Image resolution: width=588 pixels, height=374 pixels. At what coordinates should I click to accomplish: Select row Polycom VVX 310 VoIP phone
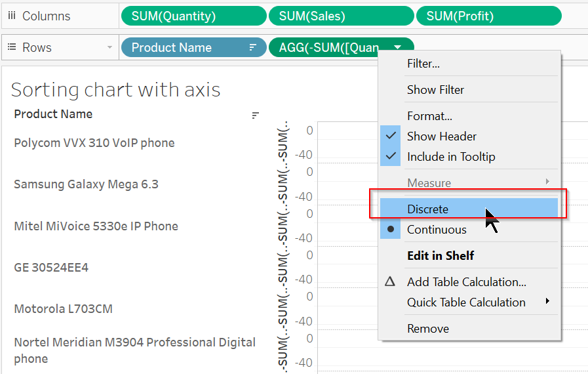[94, 142]
